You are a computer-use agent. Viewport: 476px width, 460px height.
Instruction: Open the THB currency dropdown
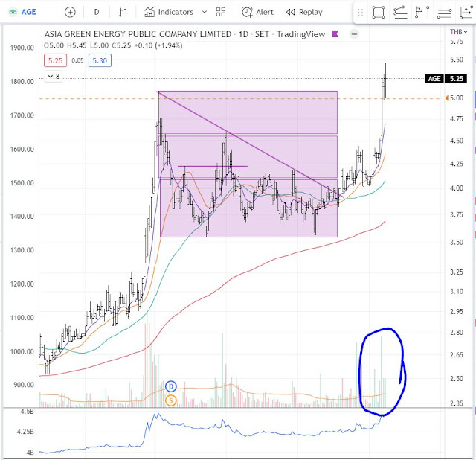(458, 32)
